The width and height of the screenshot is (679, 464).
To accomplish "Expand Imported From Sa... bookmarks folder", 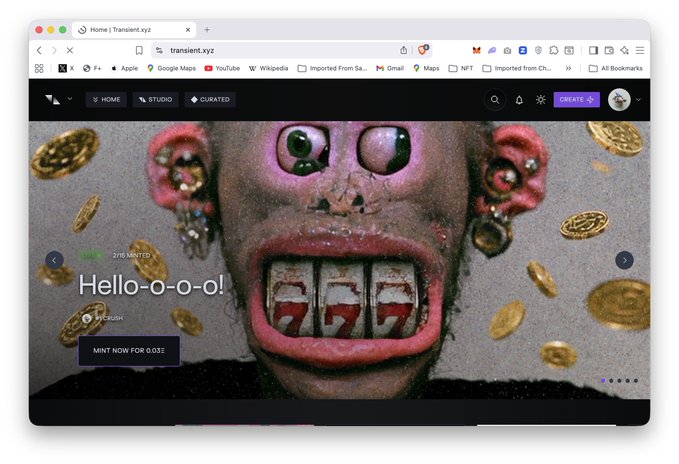I will pos(332,68).
